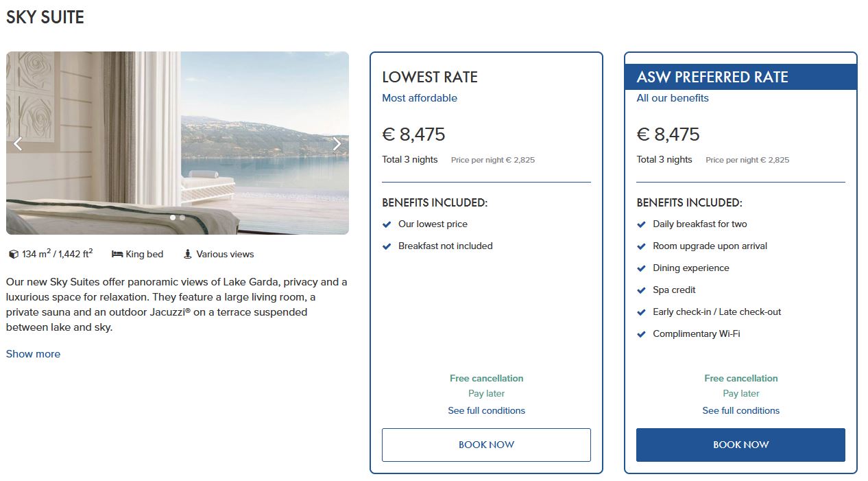This screenshot has height=481, width=868.
Task: Click the next image arrow on carousel
Action: [337, 143]
